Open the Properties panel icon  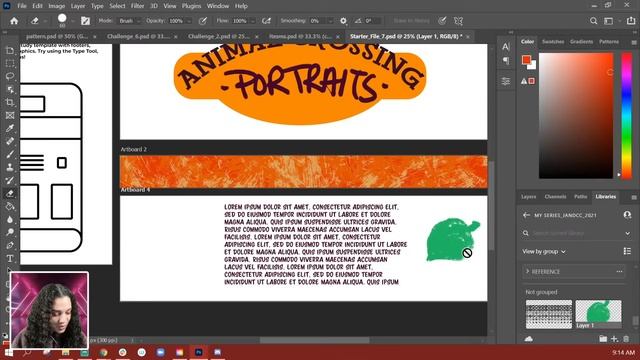click(506, 81)
